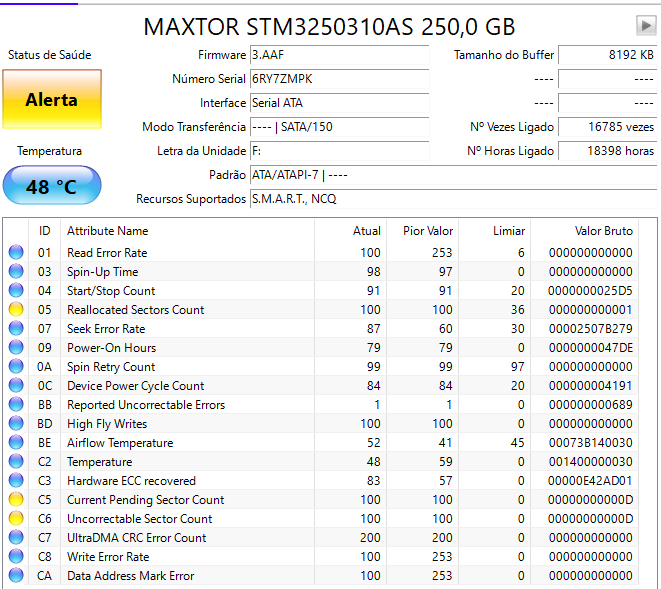Select the Reported Uncorrectable Errors row
The height and width of the screenshot is (589, 661).
[x=322, y=404]
